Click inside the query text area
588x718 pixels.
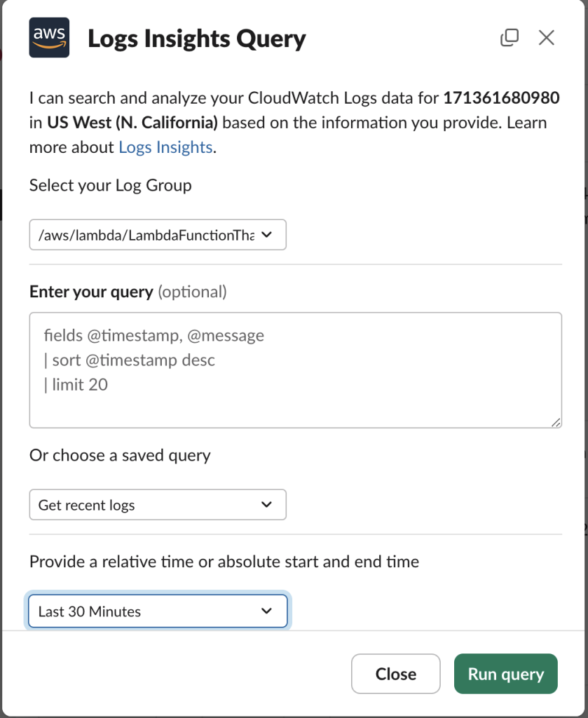coord(294,370)
